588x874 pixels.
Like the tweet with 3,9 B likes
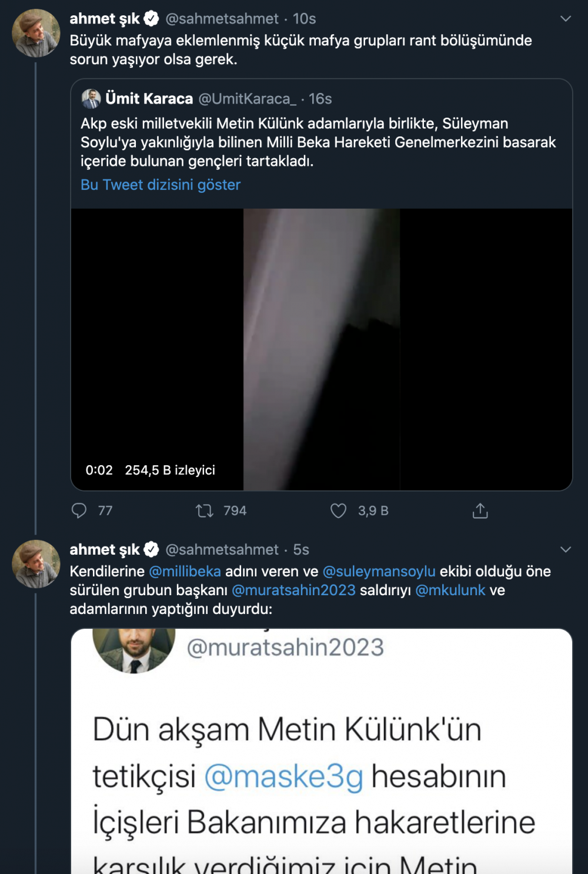(x=339, y=511)
